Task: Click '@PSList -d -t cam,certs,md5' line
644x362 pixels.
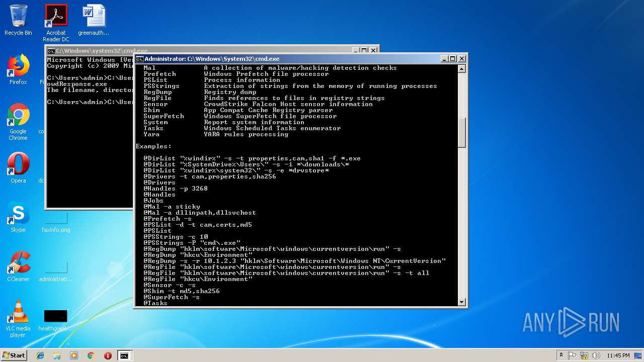Action: coord(198,225)
